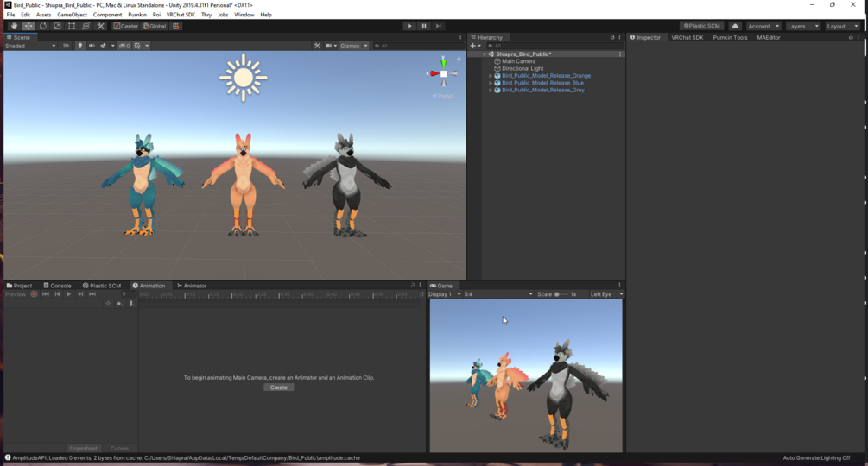
Task: Open the Layers dropdown
Action: click(x=802, y=26)
